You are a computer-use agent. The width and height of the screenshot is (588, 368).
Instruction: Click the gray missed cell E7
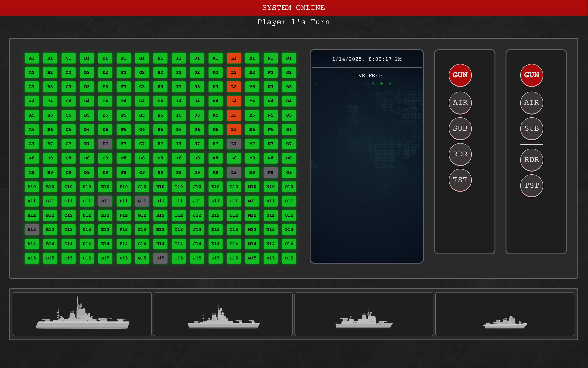click(x=105, y=144)
